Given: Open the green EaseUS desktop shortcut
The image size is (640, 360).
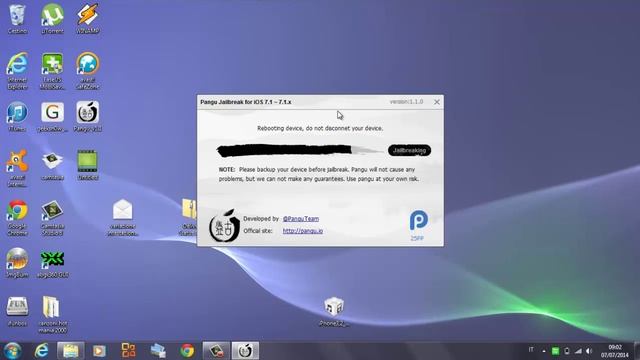Looking at the screenshot, I should coord(52,70).
